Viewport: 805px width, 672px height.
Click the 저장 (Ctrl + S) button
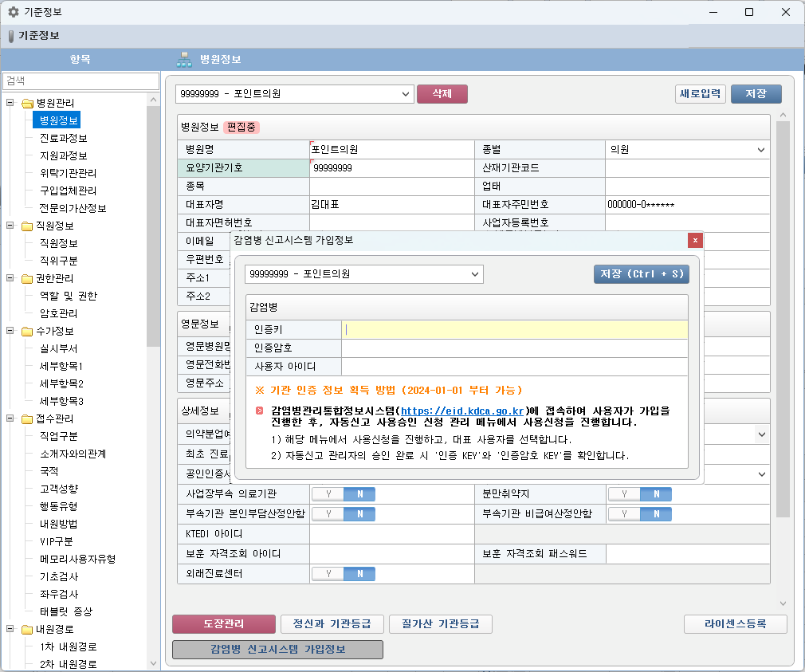pyautogui.click(x=641, y=274)
